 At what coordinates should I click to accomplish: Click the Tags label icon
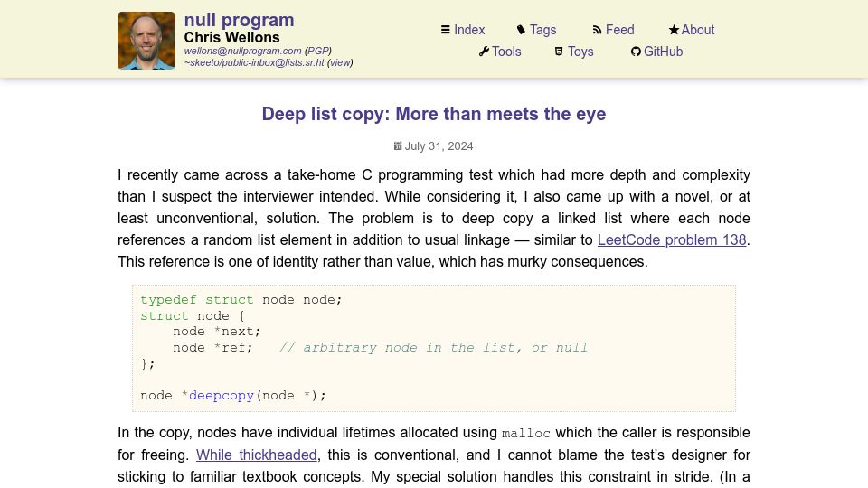click(x=521, y=30)
